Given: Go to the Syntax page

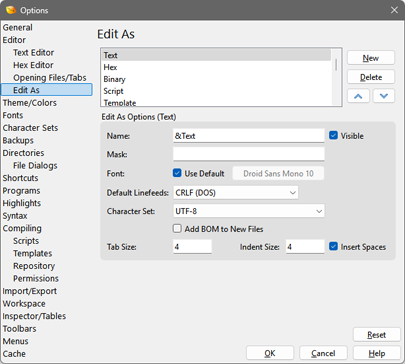Looking at the screenshot, I should click(15, 216).
